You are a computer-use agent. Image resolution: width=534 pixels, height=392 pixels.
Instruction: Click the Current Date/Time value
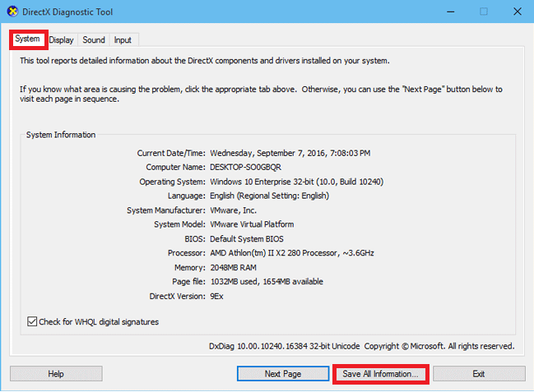(x=290, y=153)
